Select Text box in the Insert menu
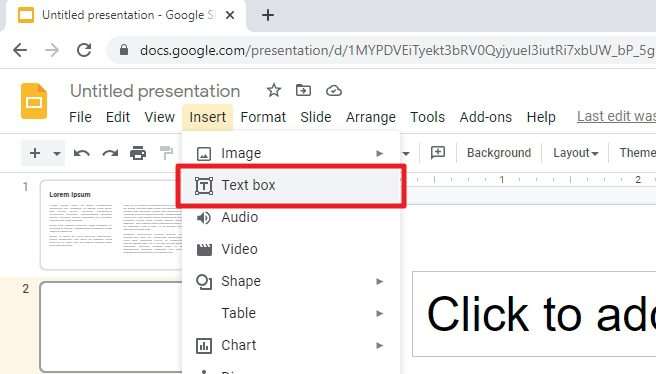The width and height of the screenshot is (656, 374). (291, 185)
